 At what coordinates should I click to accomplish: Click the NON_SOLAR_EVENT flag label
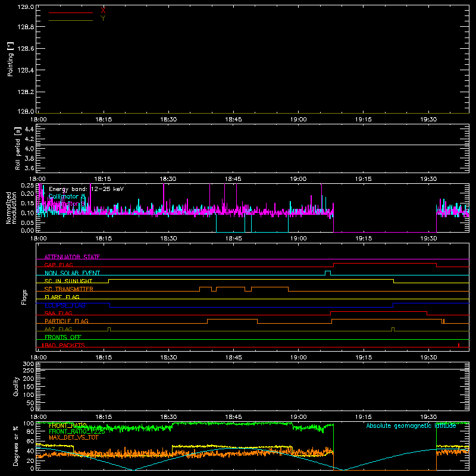(72, 273)
